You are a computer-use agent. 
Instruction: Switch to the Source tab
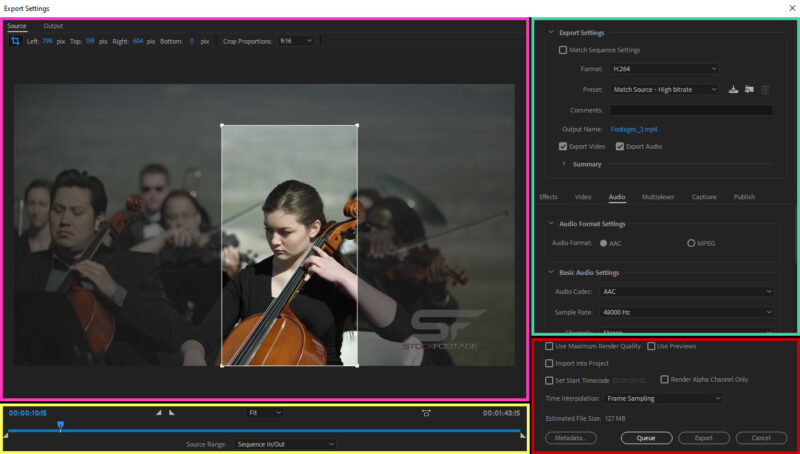coord(17,26)
